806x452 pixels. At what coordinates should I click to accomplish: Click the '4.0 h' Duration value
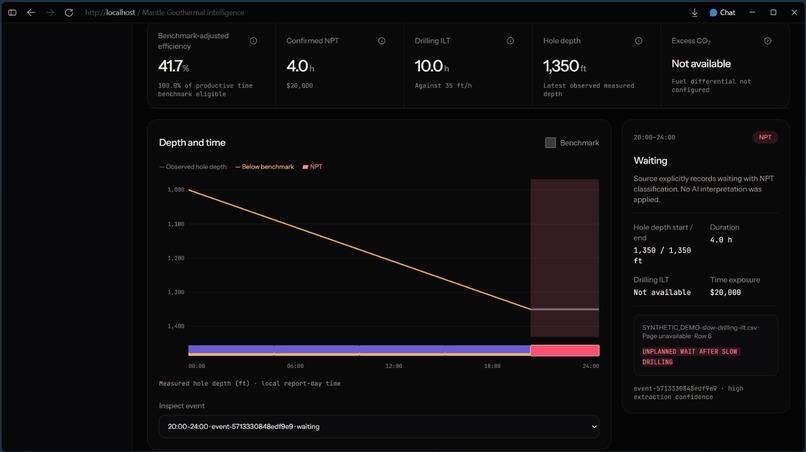[721, 240]
